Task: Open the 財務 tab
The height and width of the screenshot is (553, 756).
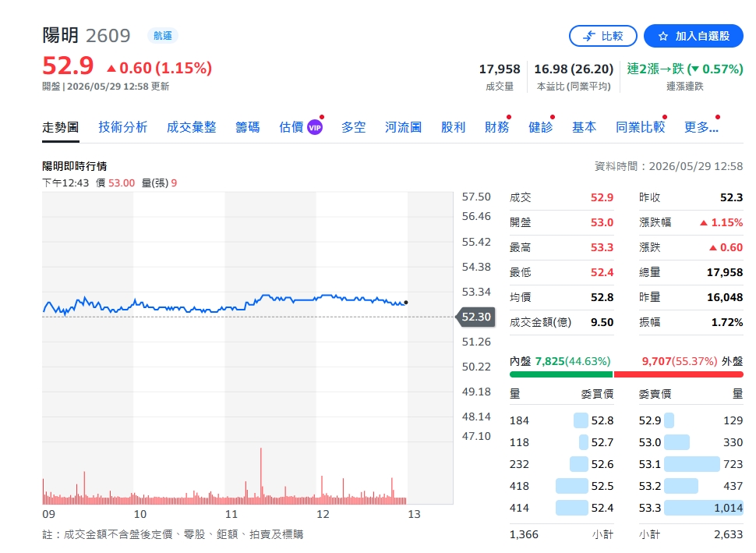Action: [497, 127]
